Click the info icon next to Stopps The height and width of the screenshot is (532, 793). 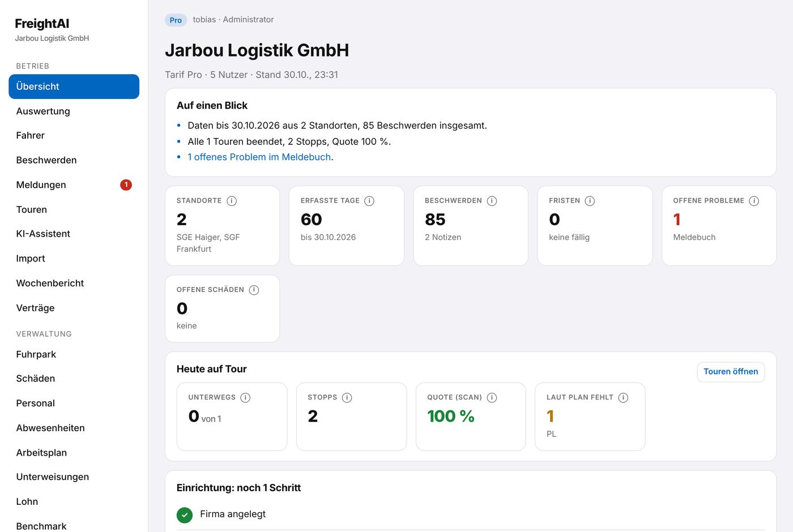click(x=347, y=397)
